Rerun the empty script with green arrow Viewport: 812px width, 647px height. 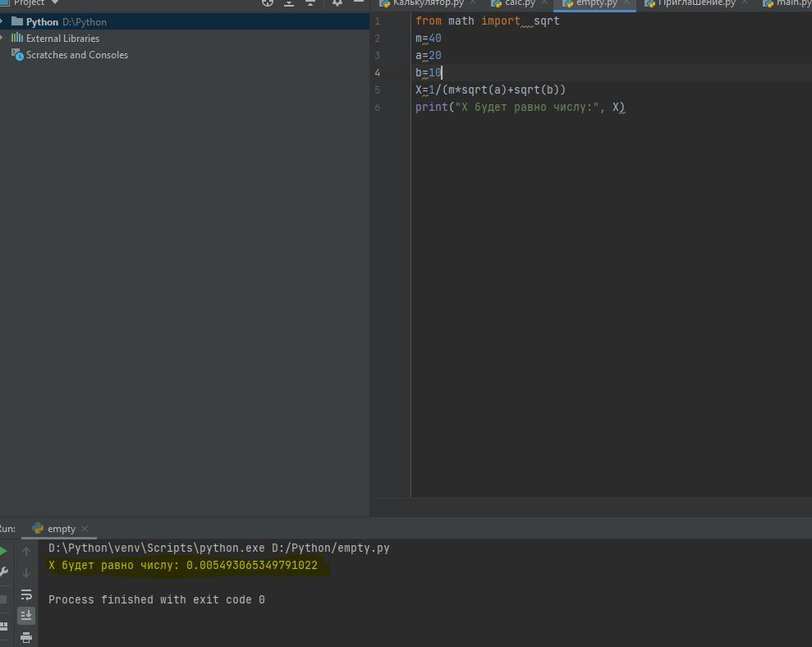click(x=3, y=552)
